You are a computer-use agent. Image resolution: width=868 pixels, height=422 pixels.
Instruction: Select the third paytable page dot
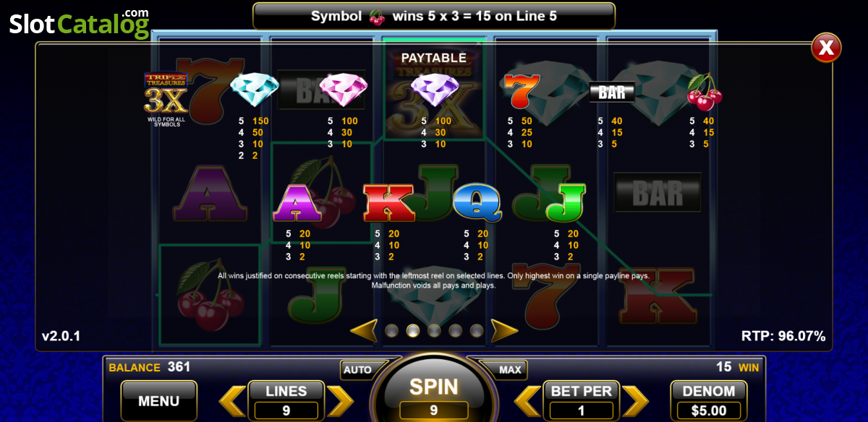coord(434,331)
